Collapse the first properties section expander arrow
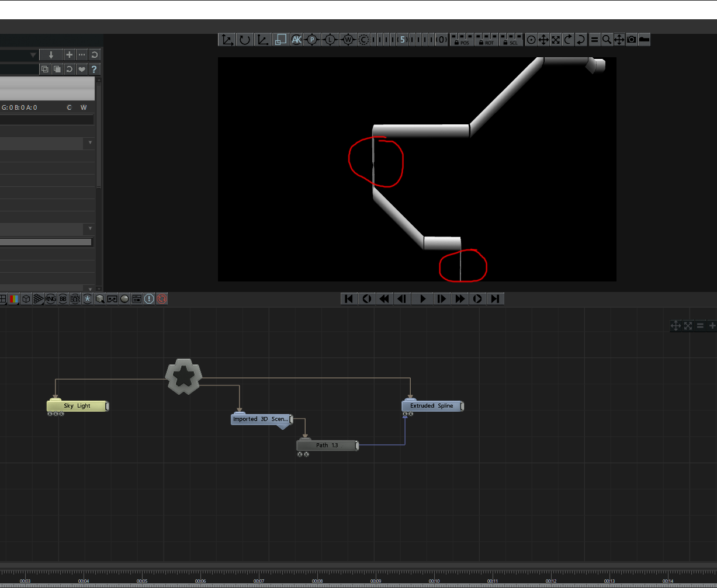The width and height of the screenshot is (717, 588). pyautogui.click(x=90, y=143)
